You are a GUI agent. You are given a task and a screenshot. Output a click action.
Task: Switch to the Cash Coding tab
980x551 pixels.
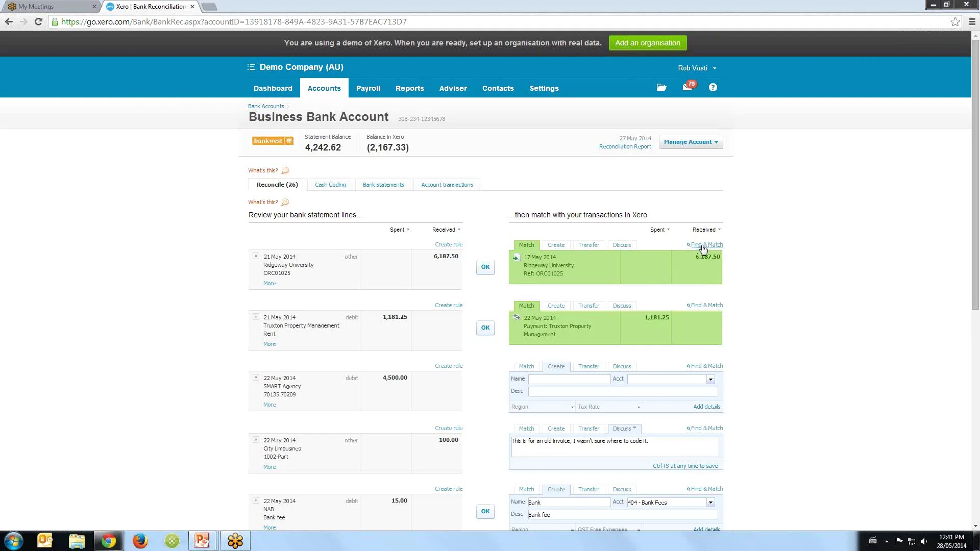pos(330,184)
